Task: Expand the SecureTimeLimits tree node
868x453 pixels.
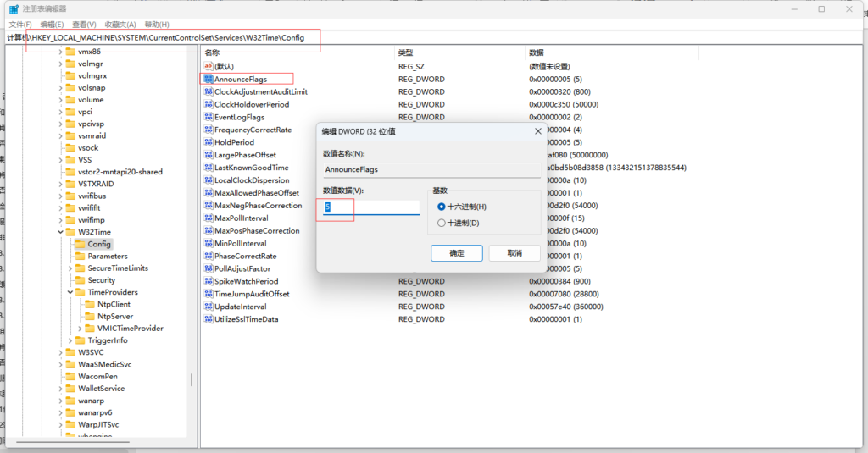Action: [70, 268]
